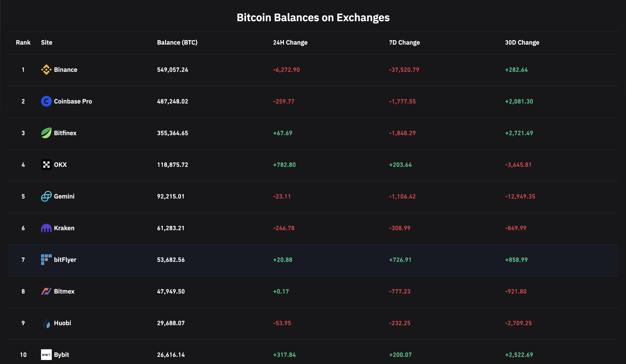The width and height of the screenshot is (626, 364).
Task: Select bitFlyer balance 53,682.56
Action: tap(171, 260)
